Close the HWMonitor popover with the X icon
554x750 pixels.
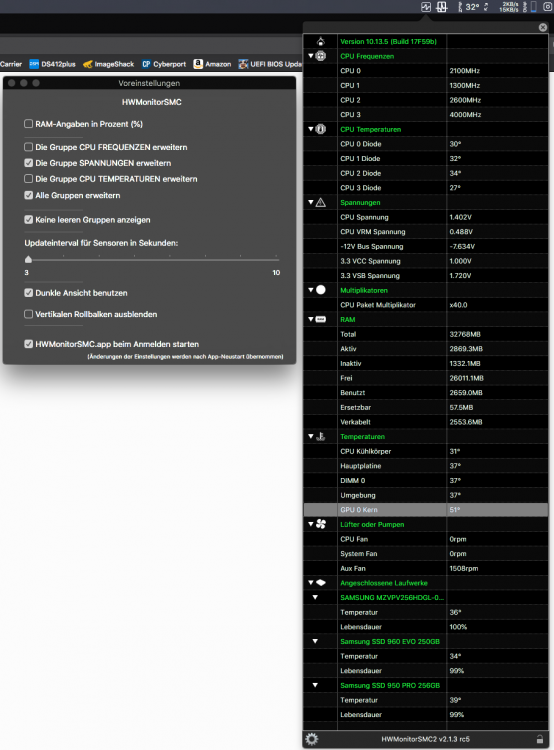pos(543,27)
